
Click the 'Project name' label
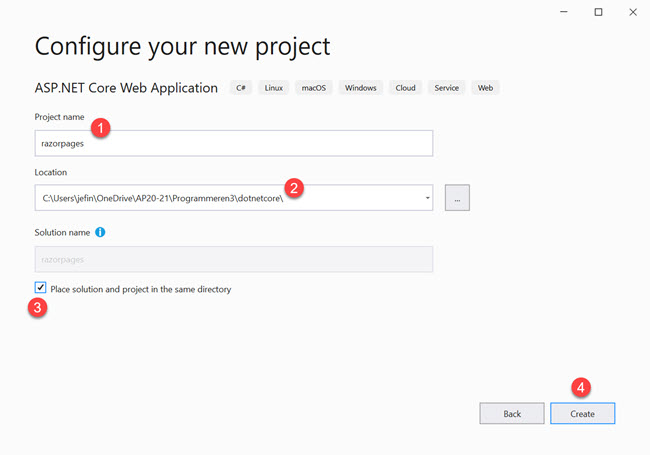(59, 117)
